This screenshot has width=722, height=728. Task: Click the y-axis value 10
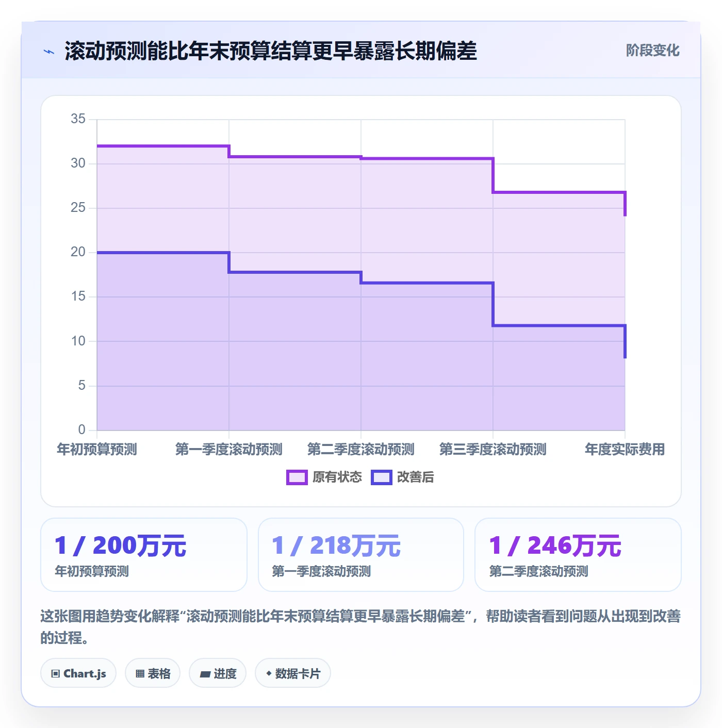(78, 341)
